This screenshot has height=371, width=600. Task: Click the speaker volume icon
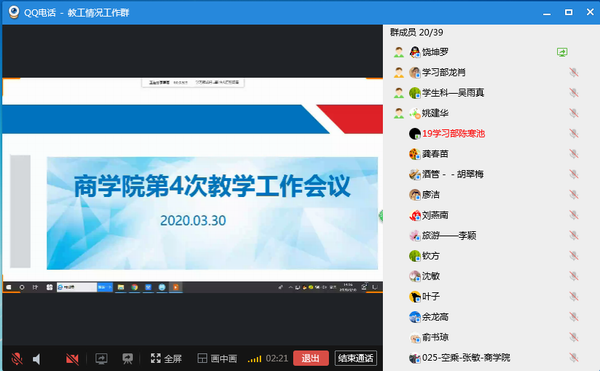37,359
